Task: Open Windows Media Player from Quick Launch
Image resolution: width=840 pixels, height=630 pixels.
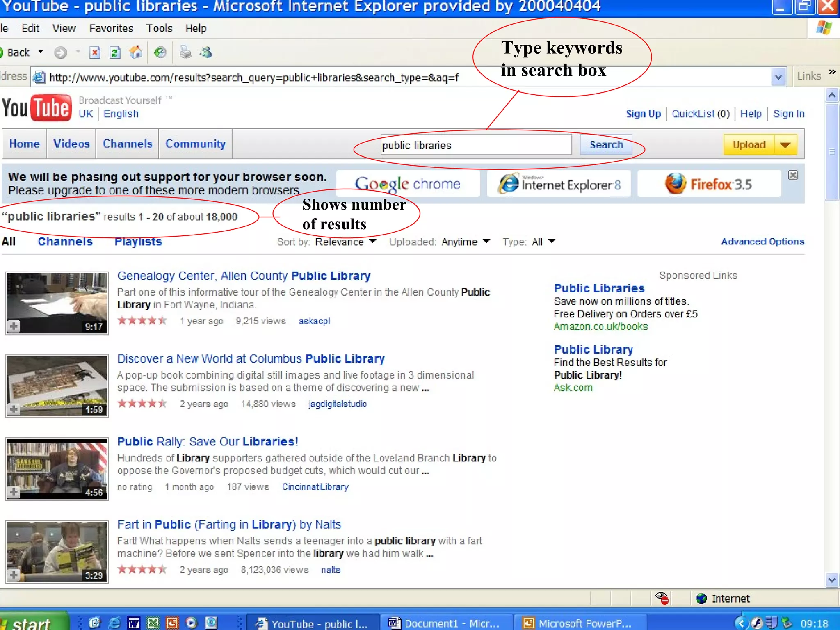Action: click(192, 623)
